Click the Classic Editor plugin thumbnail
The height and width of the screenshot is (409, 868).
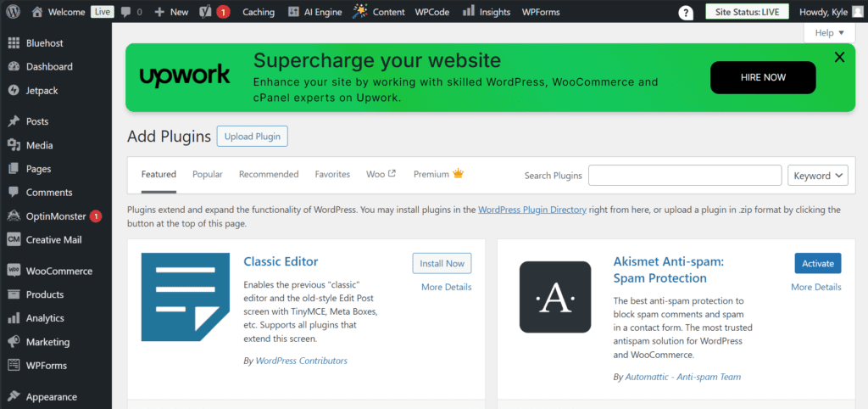[186, 297]
